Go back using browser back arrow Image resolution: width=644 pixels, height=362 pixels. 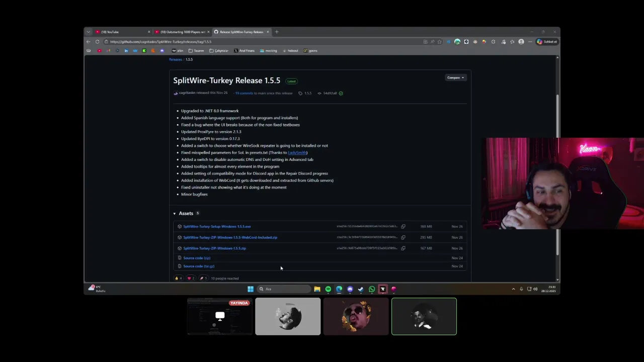pos(89,42)
